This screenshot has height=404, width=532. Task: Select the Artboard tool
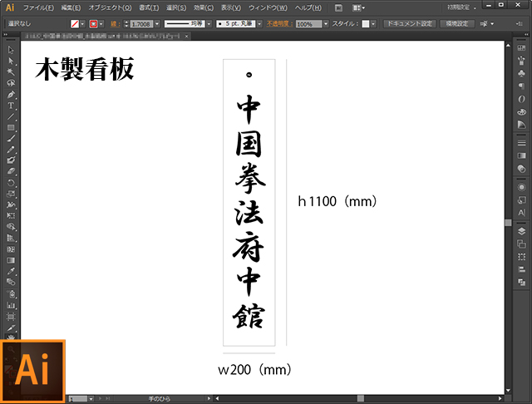(11, 317)
